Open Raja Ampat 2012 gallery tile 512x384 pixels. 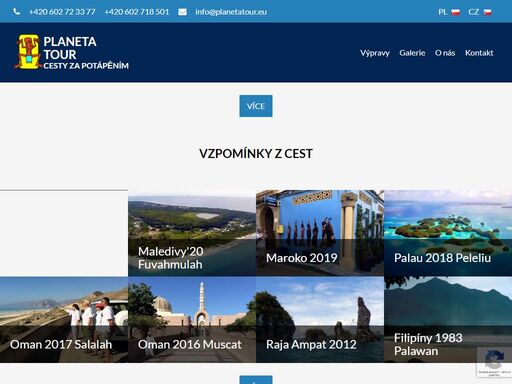[320, 320]
